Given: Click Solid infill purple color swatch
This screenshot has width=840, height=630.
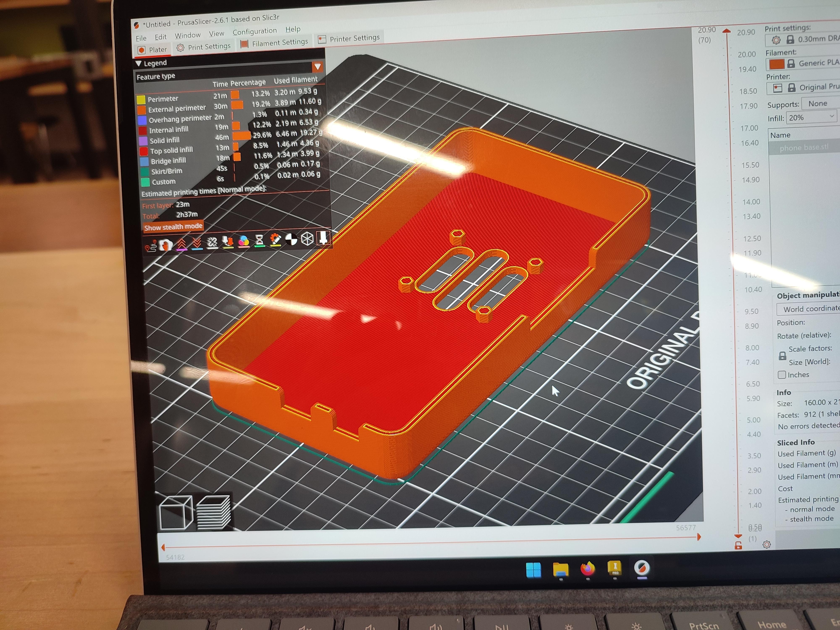Looking at the screenshot, I should coord(143,141).
